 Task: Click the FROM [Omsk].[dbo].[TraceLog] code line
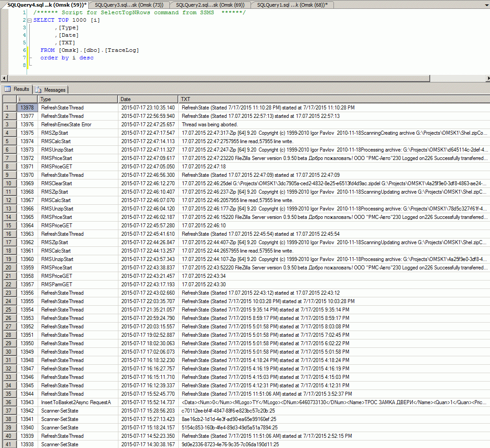[x=90, y=50]
